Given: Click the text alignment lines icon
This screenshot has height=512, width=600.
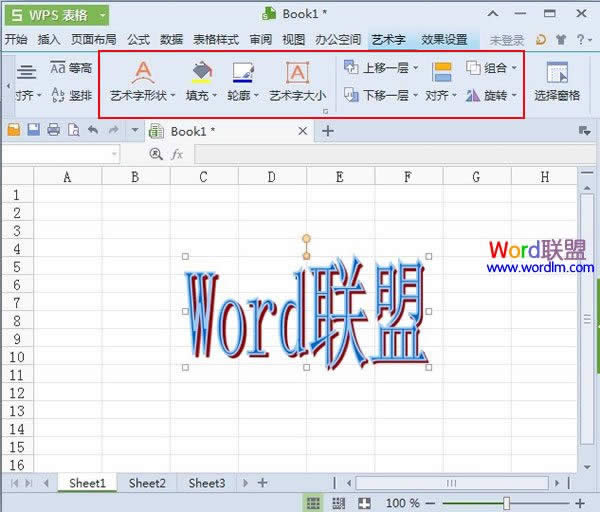Looking at the screenshot, I should tap(26, 72).
